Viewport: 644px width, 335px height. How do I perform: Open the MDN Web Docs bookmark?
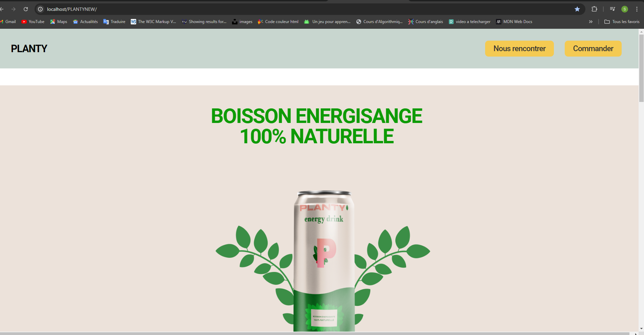tap(514, 22)
